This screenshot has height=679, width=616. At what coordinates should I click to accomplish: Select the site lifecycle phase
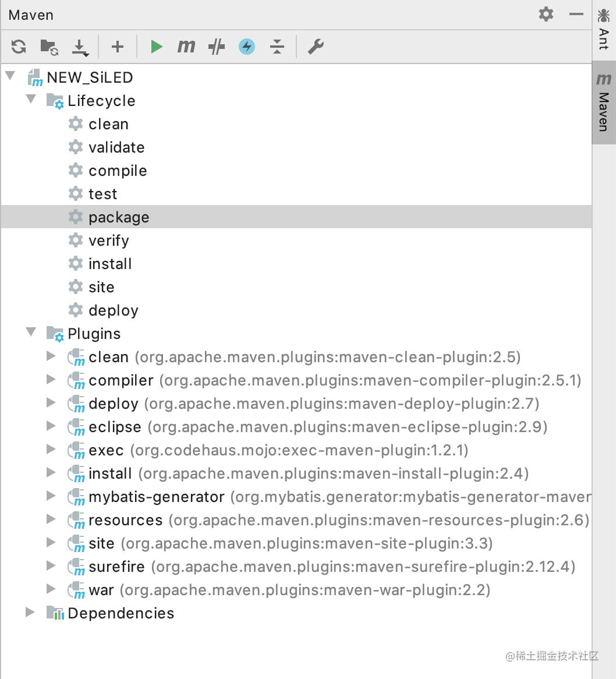point(101,287)
